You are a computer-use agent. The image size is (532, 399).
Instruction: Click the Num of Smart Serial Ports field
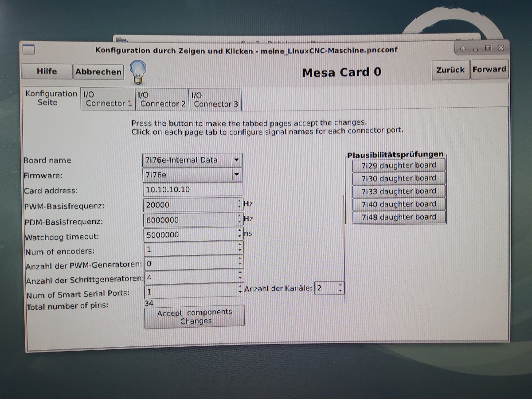(x=191, y=291)
